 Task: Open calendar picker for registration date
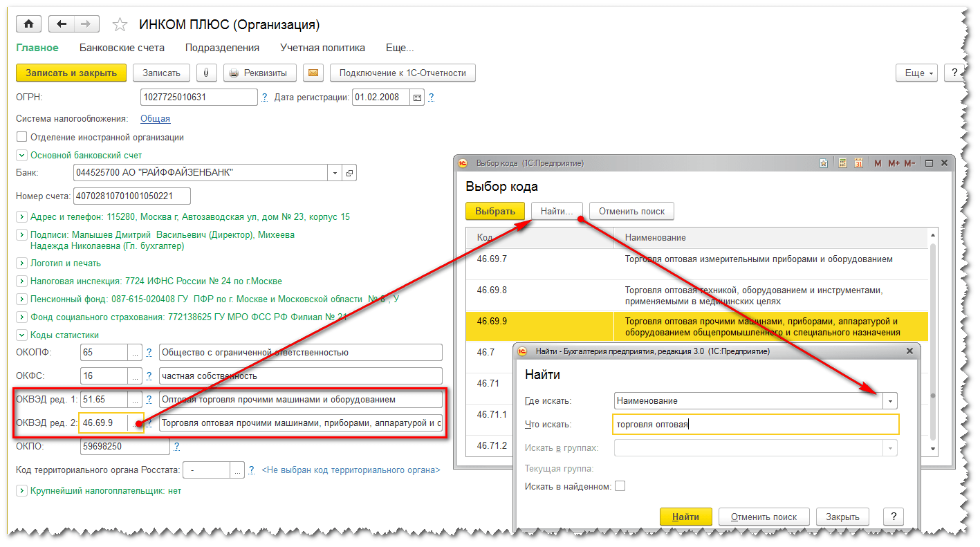coord(417,98)
